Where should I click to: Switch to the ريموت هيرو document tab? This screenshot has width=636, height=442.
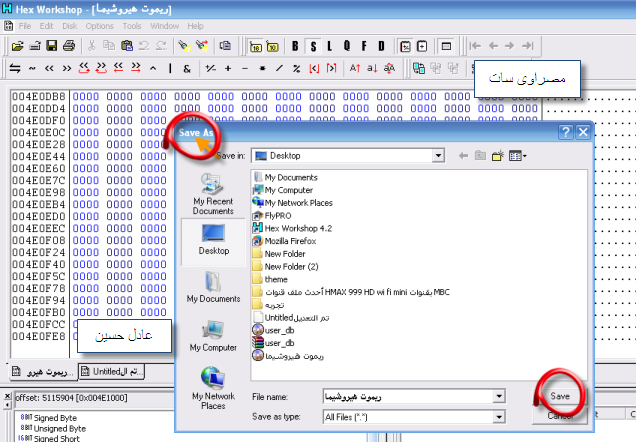coord(43,371)
